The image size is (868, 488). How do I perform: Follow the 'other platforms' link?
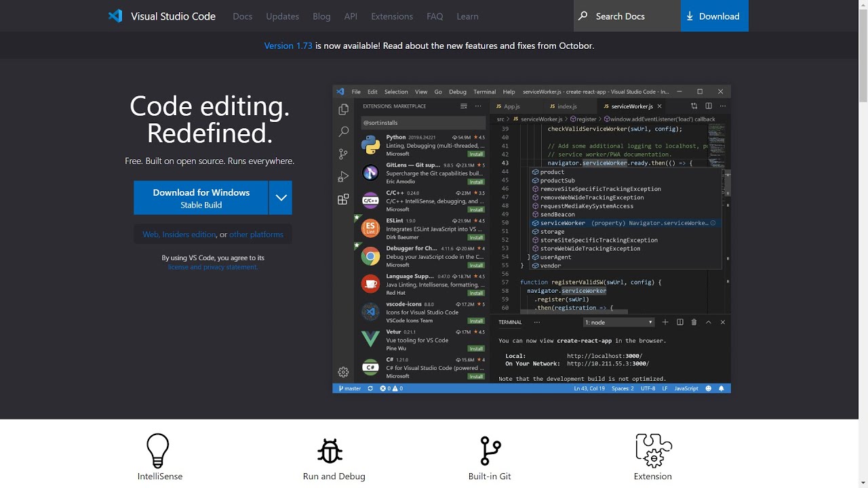(x=256, y=235)
